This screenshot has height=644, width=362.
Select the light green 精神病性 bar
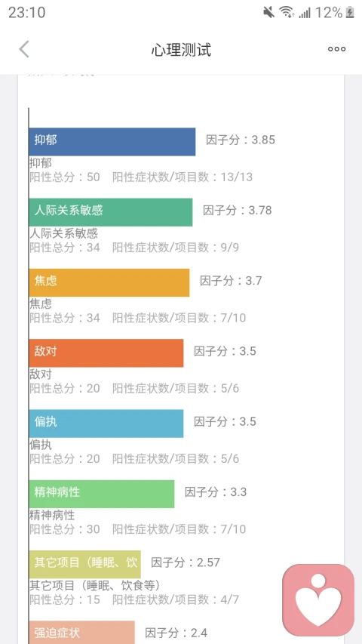101,494
